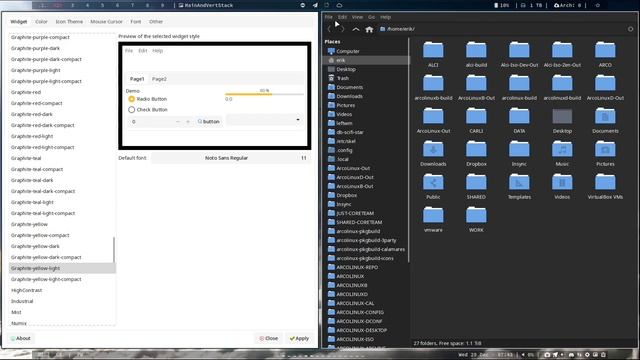The height and width of the screenshot is (360, 640).
Task: Switch to the Icon Theme tab
Action: click(69, 22)
